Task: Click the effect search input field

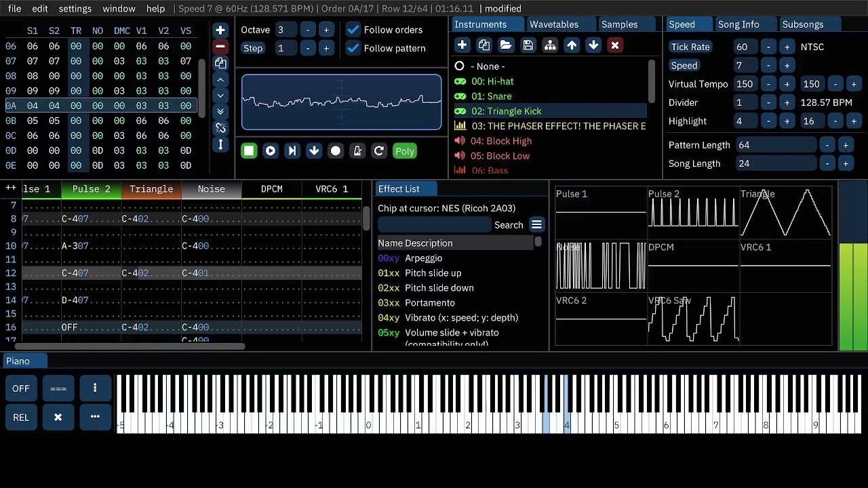Action: (x=434, y=225)
